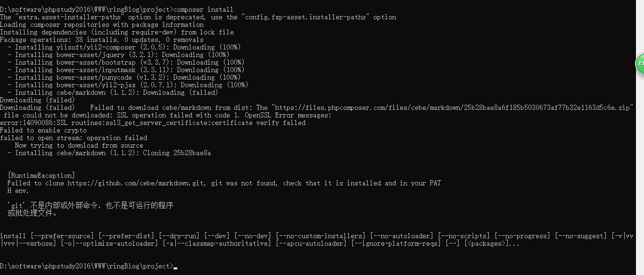Click the github.com/cebe/markdown.git URL

[x=136, y=183]
